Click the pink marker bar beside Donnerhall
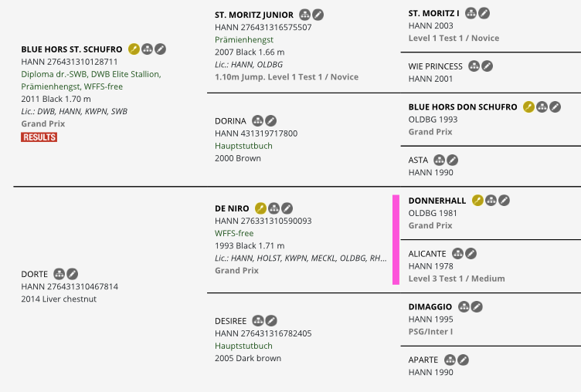The width and height of the screenshot is (581, 392). point(396,239)
